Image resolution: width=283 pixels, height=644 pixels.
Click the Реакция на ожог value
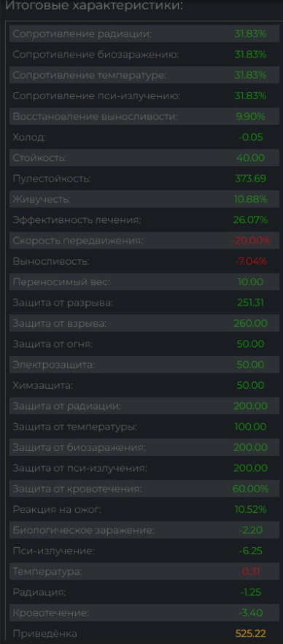point(251,509)
